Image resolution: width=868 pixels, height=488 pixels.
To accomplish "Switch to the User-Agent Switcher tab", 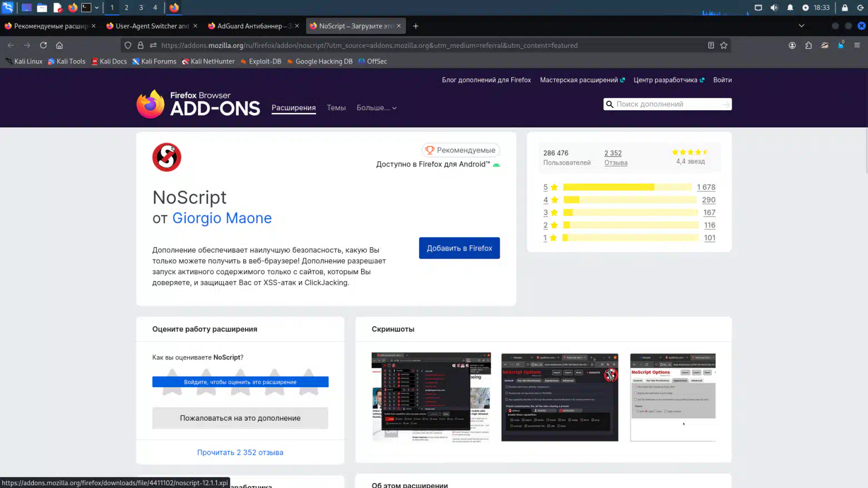I will click(151, 26).
